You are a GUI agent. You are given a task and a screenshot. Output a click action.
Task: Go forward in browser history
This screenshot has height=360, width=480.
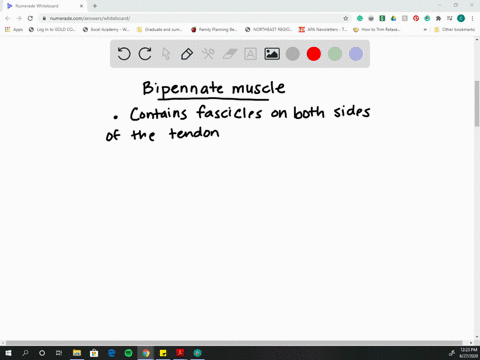19,18
